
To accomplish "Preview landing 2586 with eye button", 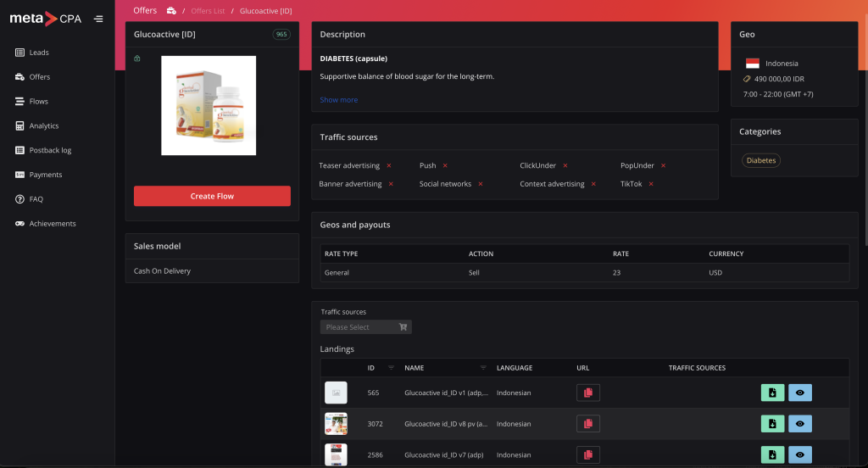I will 800,454.
